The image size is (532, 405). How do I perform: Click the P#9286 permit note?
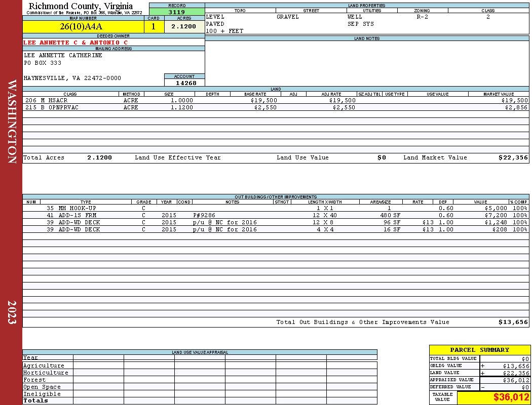(204, 215)
